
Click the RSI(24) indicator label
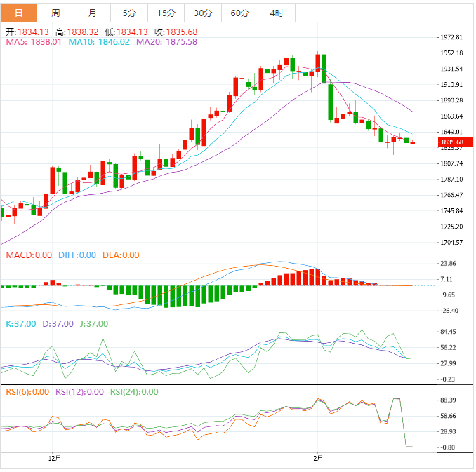[x=134, y=392]
